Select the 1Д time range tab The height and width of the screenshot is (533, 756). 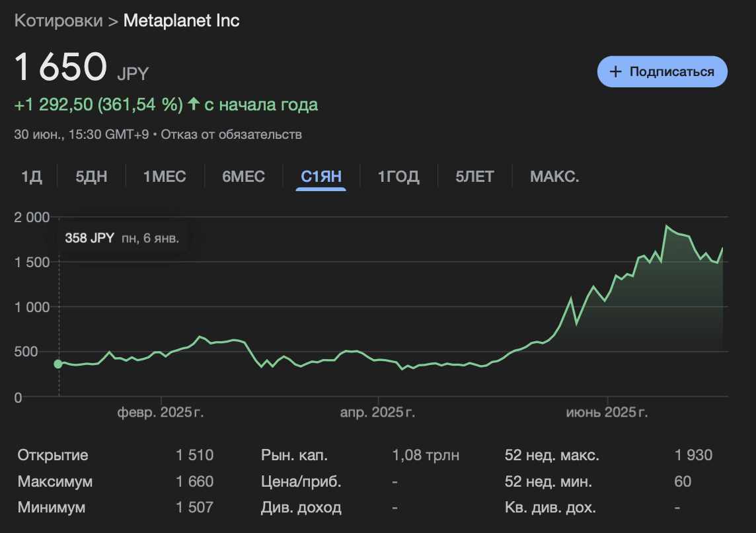[x=32, y=177]
